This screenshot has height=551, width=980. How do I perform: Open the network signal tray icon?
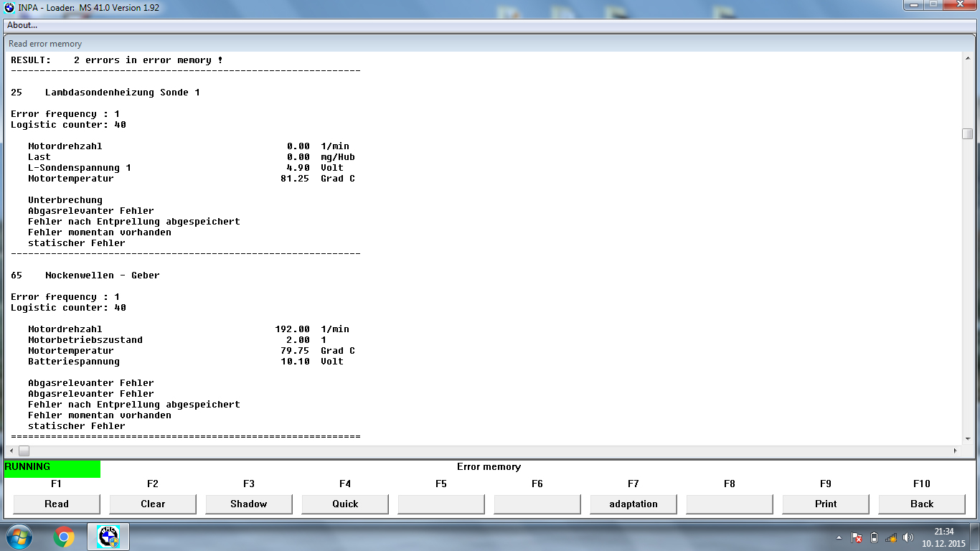coord(891,537)
